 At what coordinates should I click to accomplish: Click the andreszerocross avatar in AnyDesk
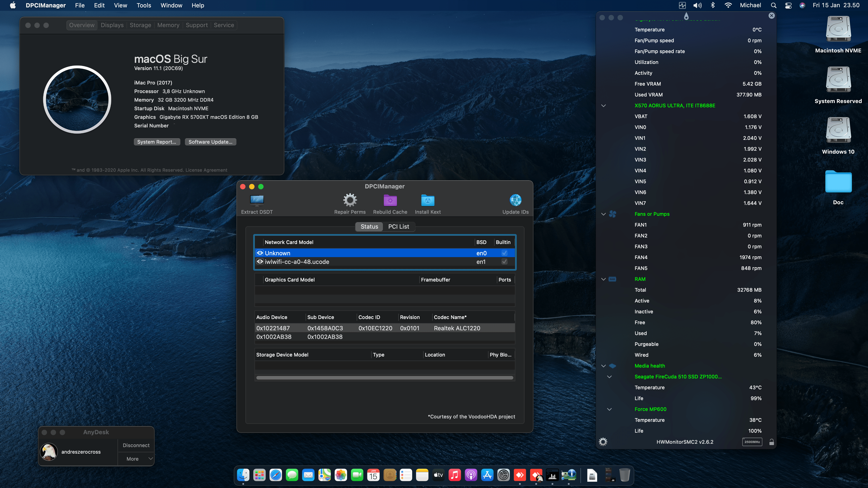pos(49,452)
